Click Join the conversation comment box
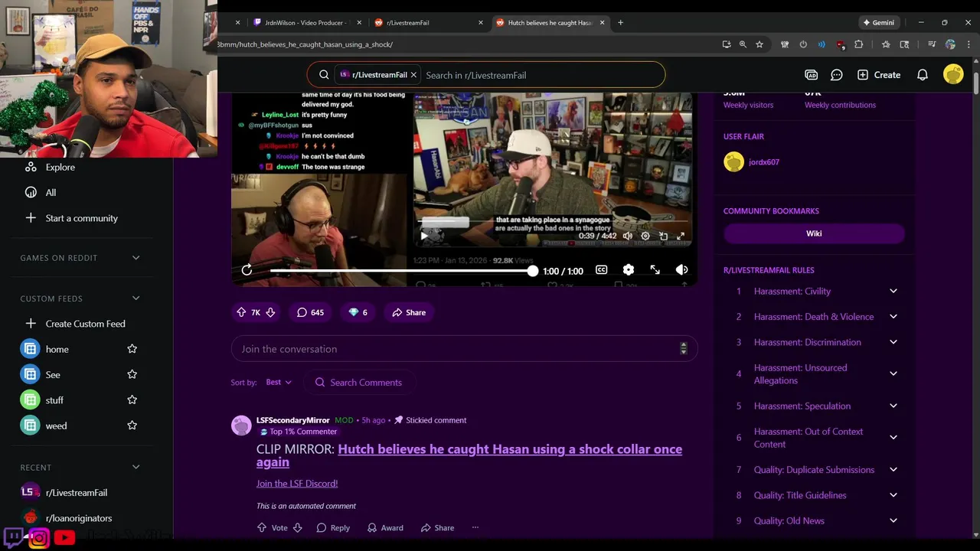 pyautogui.click(x=464, y=349)
